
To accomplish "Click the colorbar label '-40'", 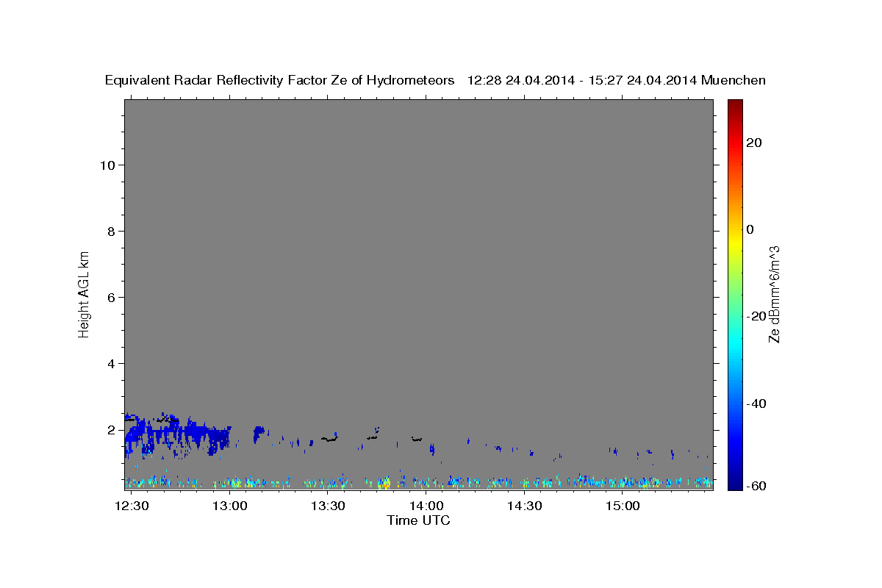I will [x=756, y=404].
